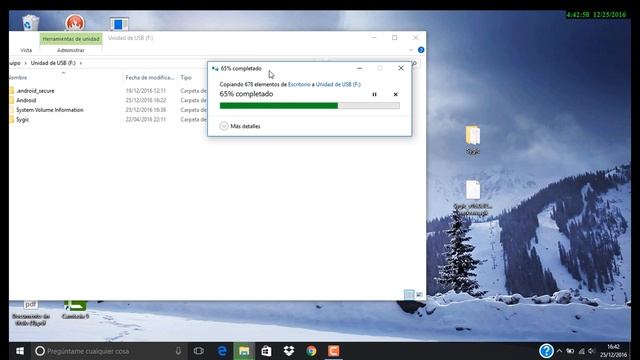Image resolution: width=640 pixels, height=360 pixels.
Task: Open the Vista ribbon tab
Action: [26, 50]
